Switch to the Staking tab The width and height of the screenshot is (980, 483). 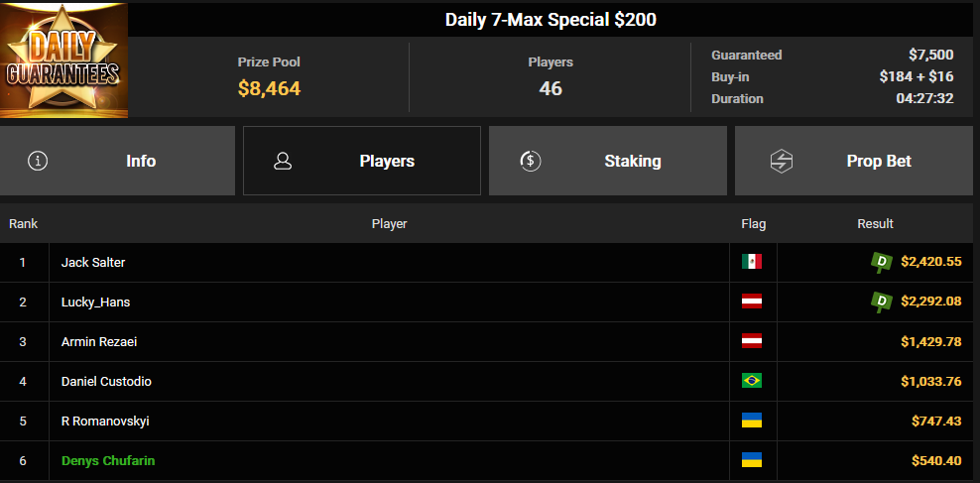pos(607,161)
